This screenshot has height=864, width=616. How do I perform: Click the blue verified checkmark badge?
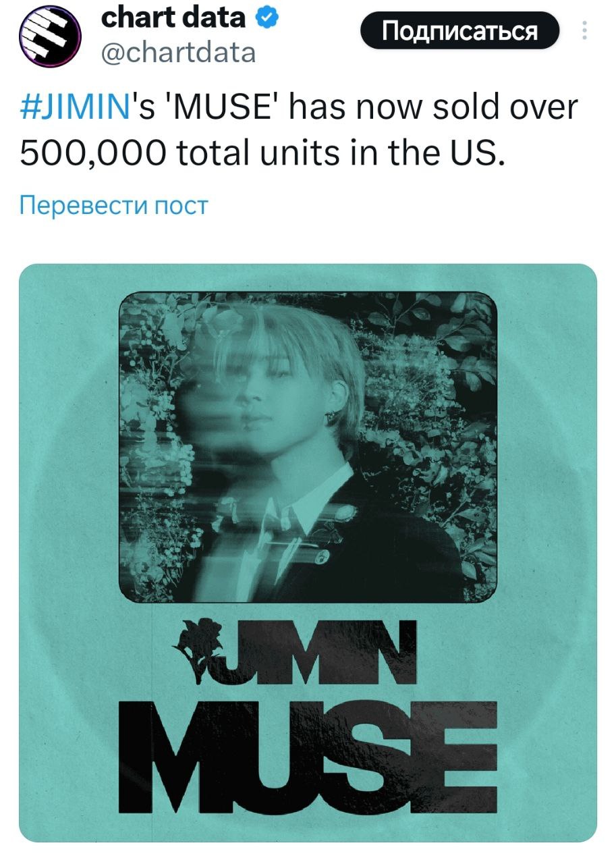coord(268,20)
